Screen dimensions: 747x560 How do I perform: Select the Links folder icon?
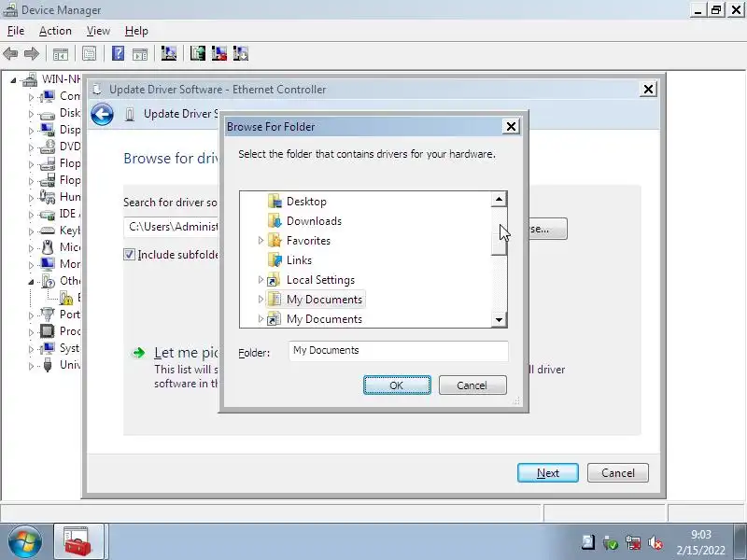(x=275, y=260)
